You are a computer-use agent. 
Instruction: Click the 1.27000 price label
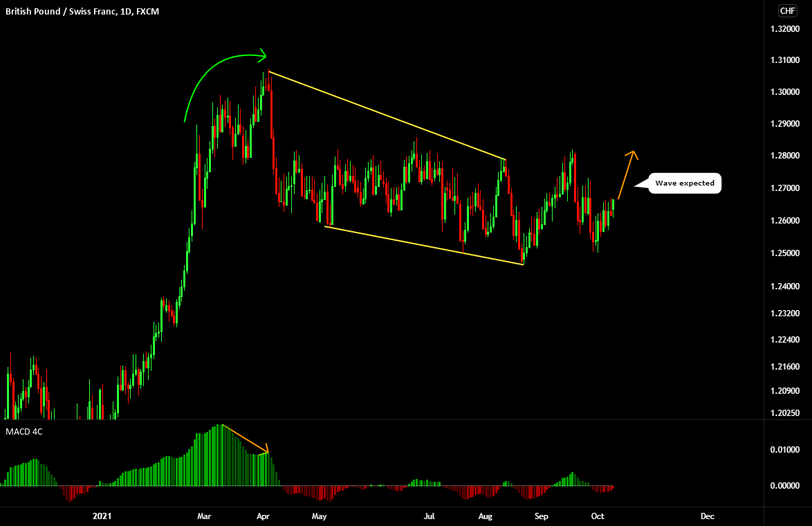point(784,188)
